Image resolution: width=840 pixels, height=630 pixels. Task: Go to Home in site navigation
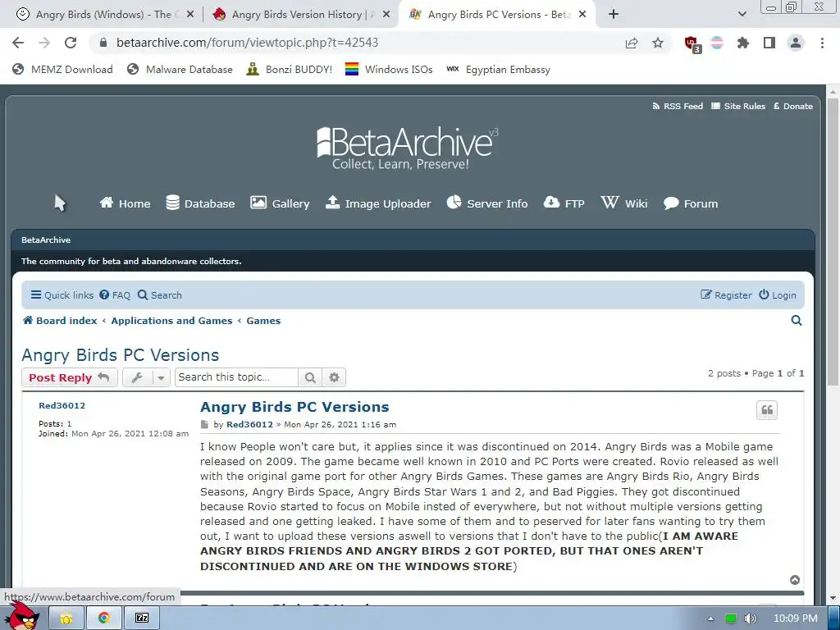(x=125, y=203)
